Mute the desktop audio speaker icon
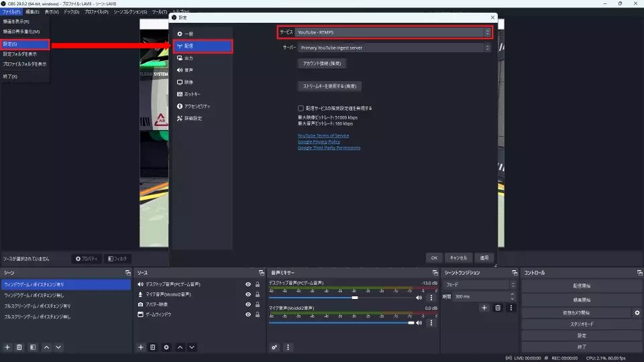Image resolution: width=644 pixels, height=362 pixels. pos(419,298)
